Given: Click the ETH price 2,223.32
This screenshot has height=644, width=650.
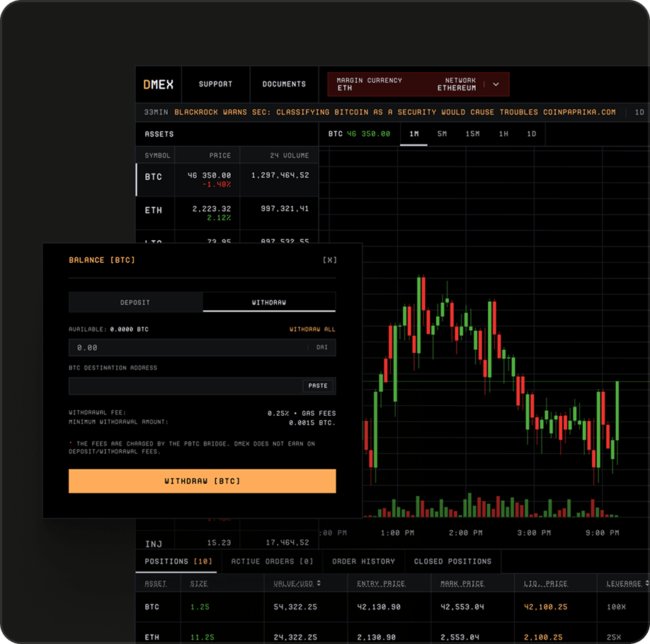Looking at the screenshot, I should pos(212,209).
